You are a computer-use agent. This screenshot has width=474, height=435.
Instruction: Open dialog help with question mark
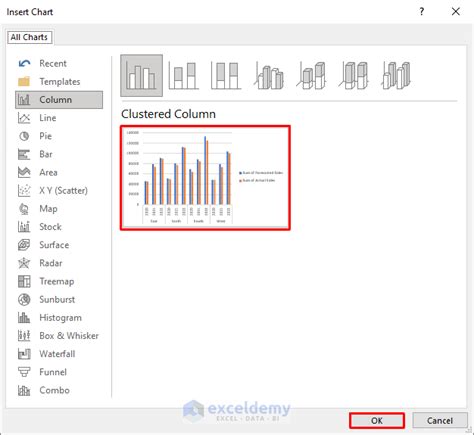(422, 12)
